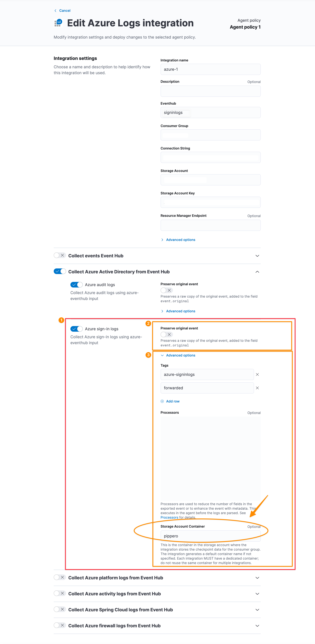Remove the azure-signinlogs tag row

tap(257, 374)
